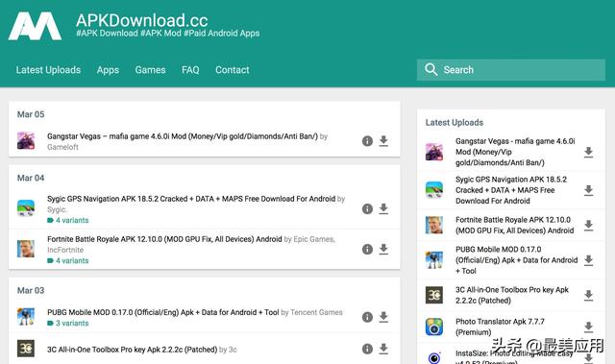This screenshot has width=615, height=364.
Task: Open the sidebar InstaSize app icon
Action: click(434, 357)
